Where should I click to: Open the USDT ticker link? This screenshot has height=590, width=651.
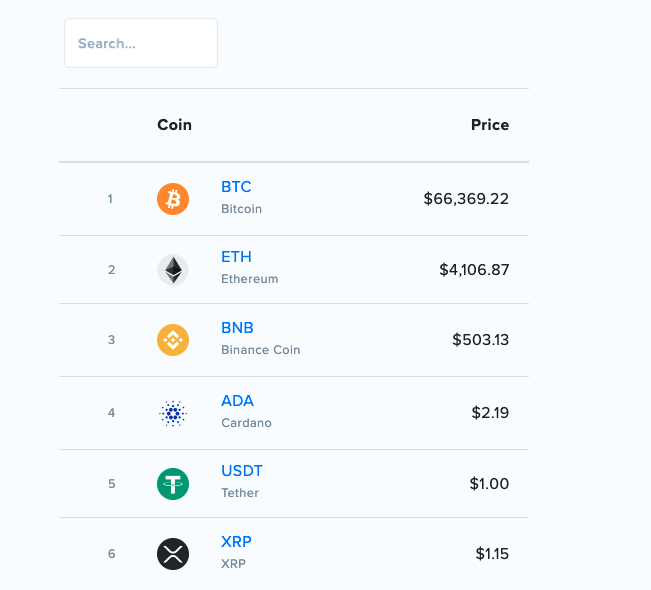tap(242, 471)
